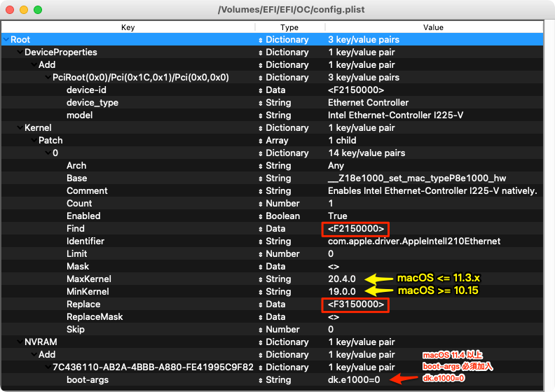Image resolution: width=555 pixels, height=392 pixels.
Task: Collapse the PciRoot(0x0)/Pci(0x1C,0x1) disclosure triangle
Action: coord(48,78)
